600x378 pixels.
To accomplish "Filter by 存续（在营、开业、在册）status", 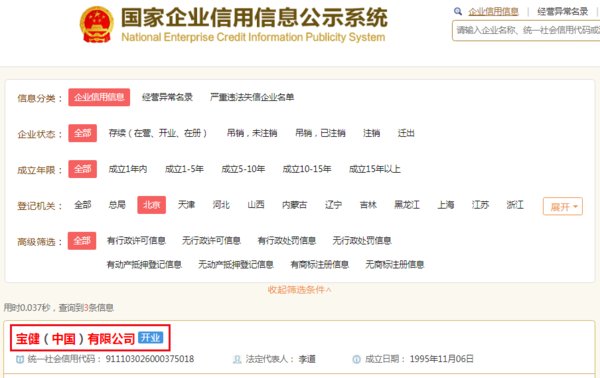I will 158,133.
